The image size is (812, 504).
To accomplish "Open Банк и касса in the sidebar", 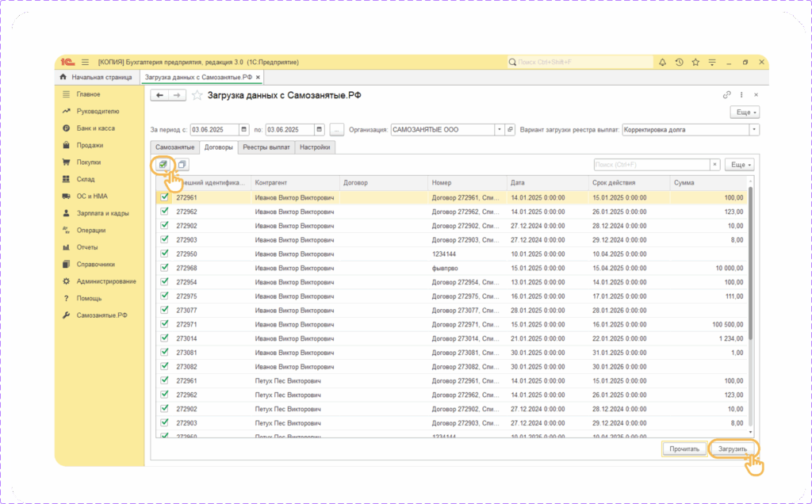I will 97,128.
